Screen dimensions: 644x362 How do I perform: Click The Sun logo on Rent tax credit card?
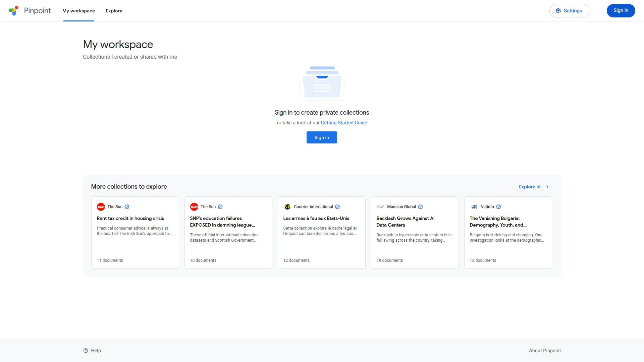101,207
